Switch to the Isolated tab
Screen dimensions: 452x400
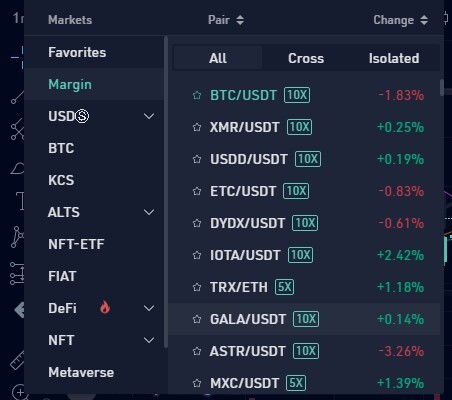click(394, 58)
